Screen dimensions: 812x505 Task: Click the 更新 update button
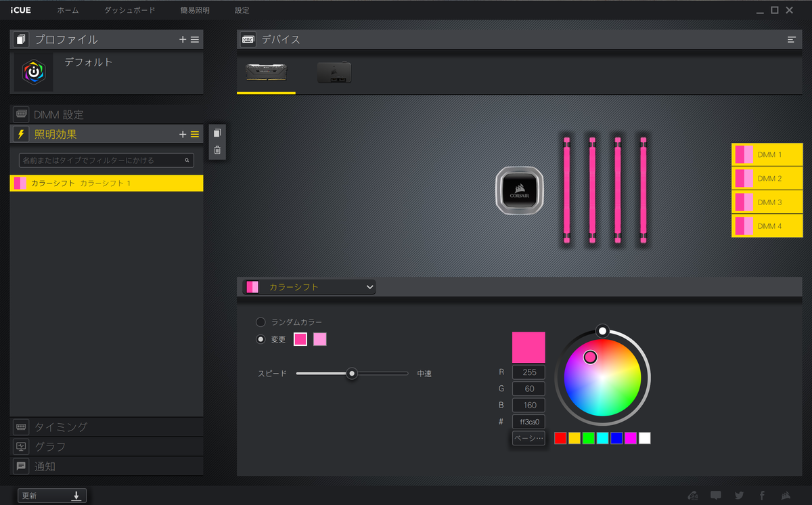52,496
